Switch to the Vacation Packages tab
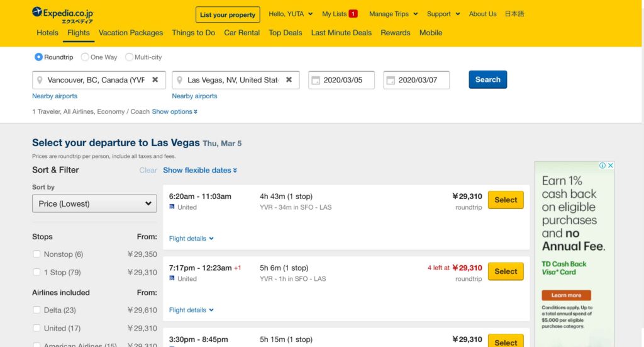 (x=131, y=33)
